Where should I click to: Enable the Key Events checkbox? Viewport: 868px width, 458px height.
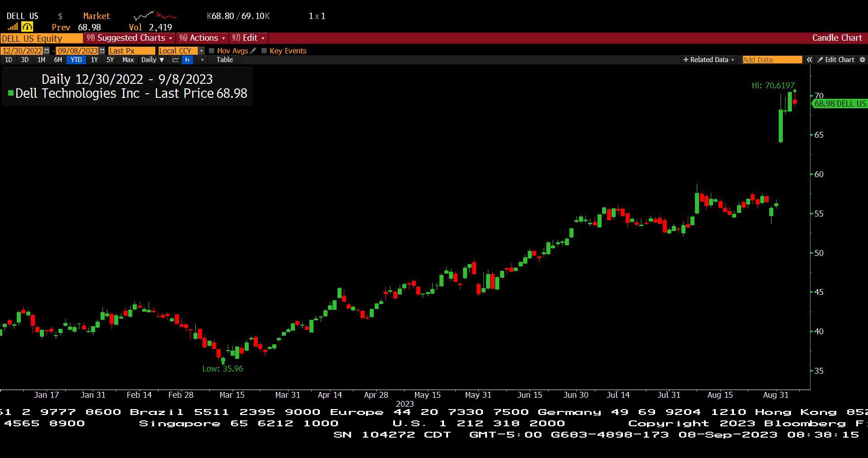(264, 51)
